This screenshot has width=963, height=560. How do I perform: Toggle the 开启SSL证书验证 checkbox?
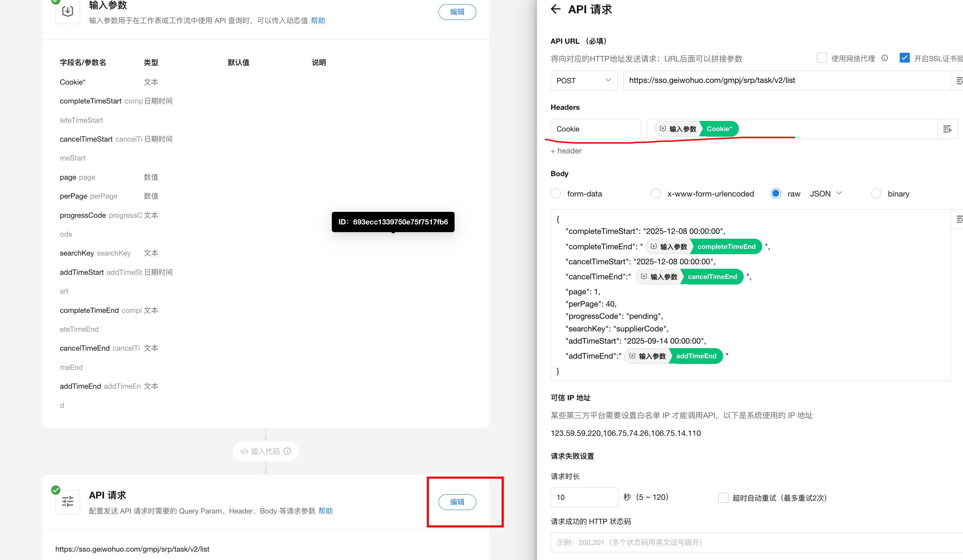[x=904, y=58]
